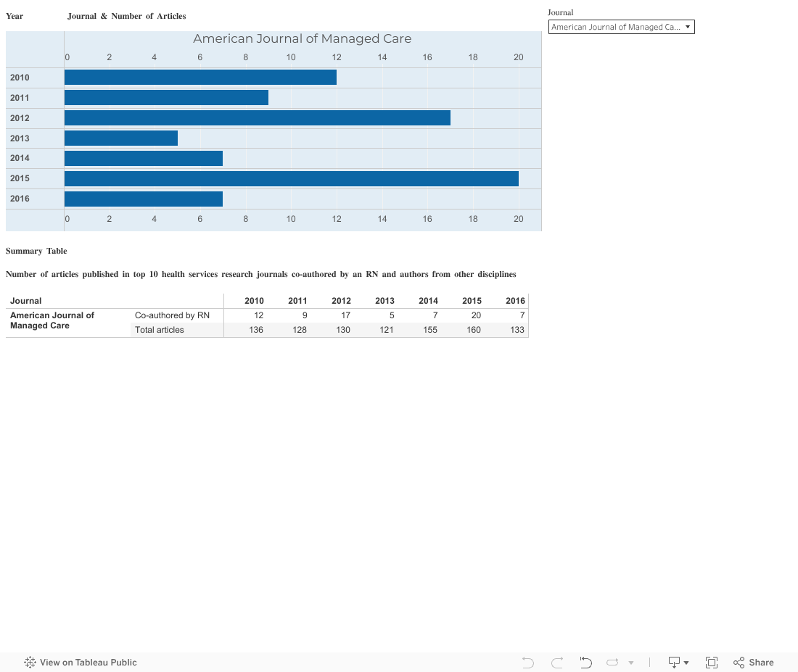This screenshot has height=672, width=798.
Task: Click the Undo arrow icon
Action: [528, 663]
